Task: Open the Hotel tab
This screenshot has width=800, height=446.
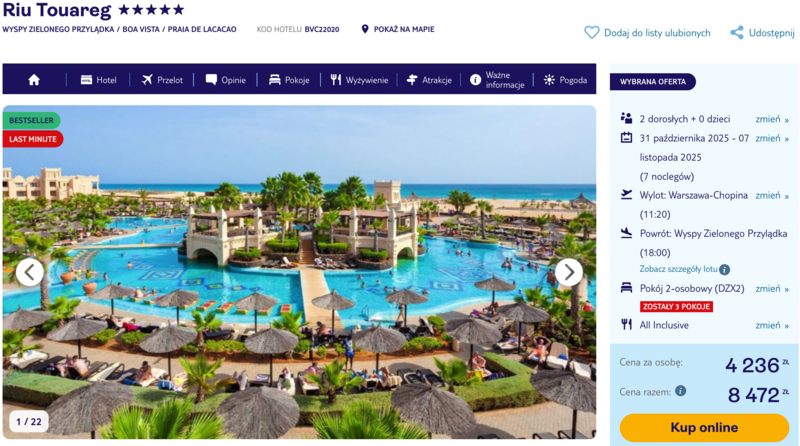Action: click(x=98, y=80)
